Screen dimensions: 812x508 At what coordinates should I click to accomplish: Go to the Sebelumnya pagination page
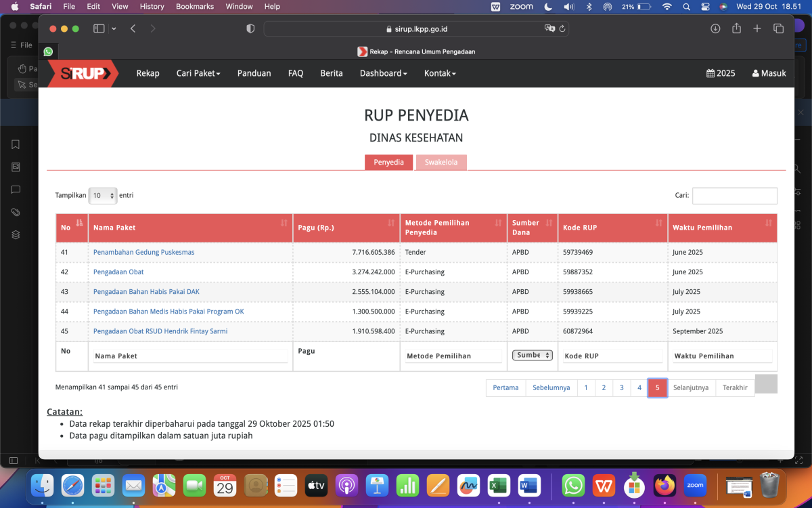(x=551, y=387)
